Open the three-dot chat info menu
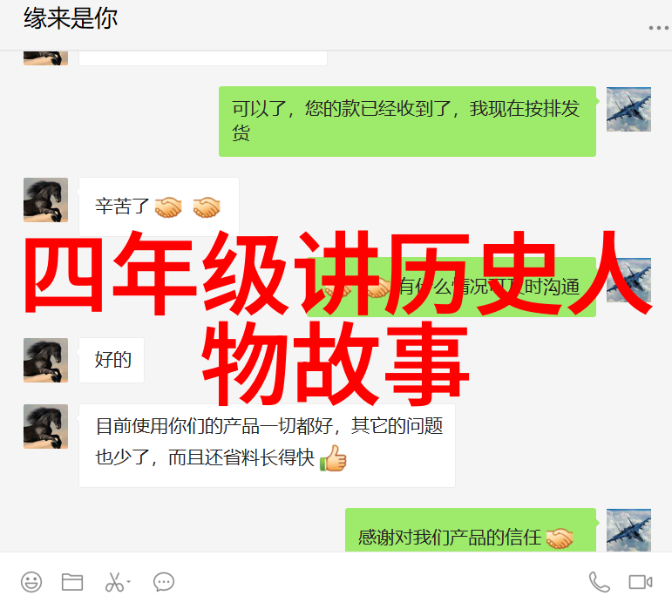 pyautogui.click(x=659, y=28)
